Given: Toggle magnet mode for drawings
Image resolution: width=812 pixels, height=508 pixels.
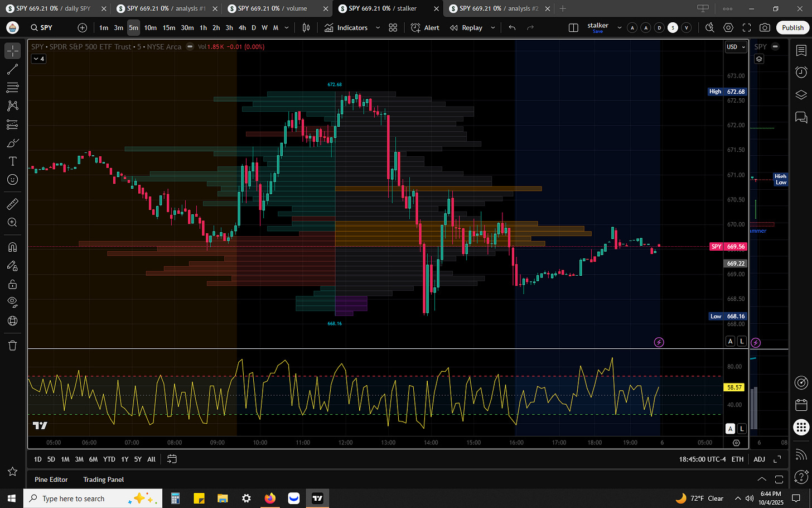Looking at the screenshot, I should point(12,247).
